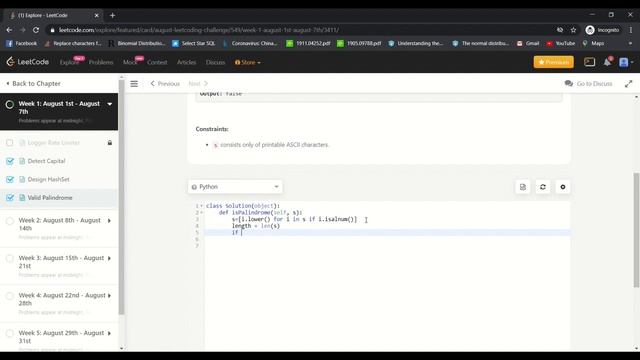
Task: Click the Premium button
Action: pyautogui.click(x=553, y=62)
